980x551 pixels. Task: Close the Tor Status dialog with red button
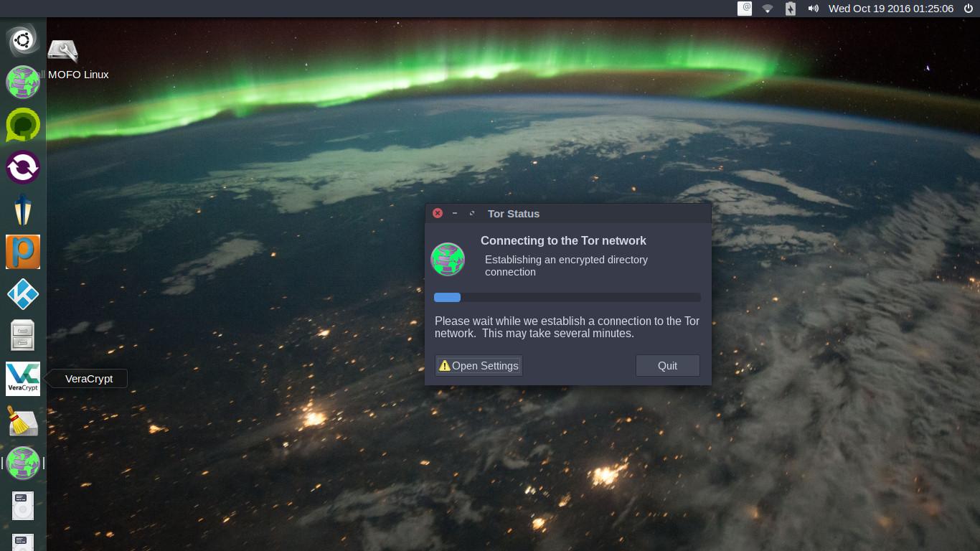[438, 213]
